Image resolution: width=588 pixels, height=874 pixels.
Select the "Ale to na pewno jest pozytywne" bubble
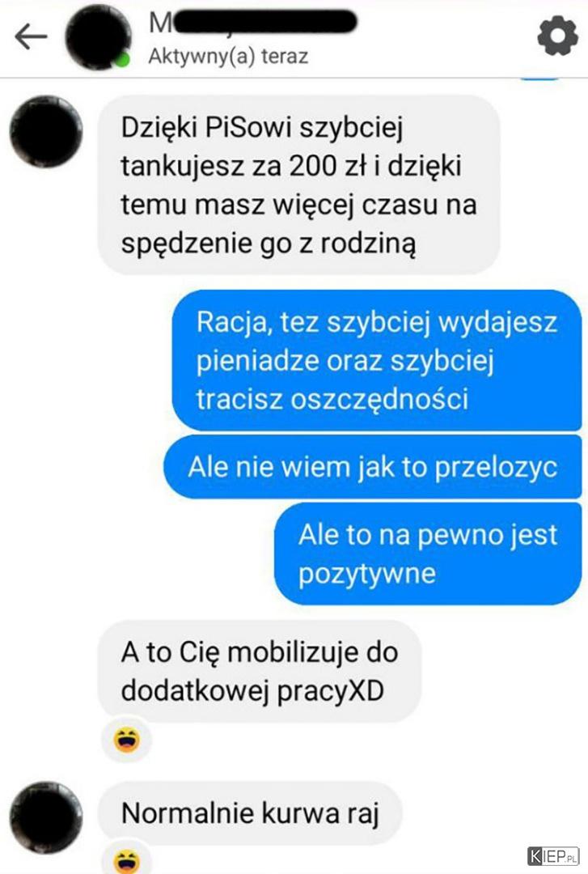point(428,554)
